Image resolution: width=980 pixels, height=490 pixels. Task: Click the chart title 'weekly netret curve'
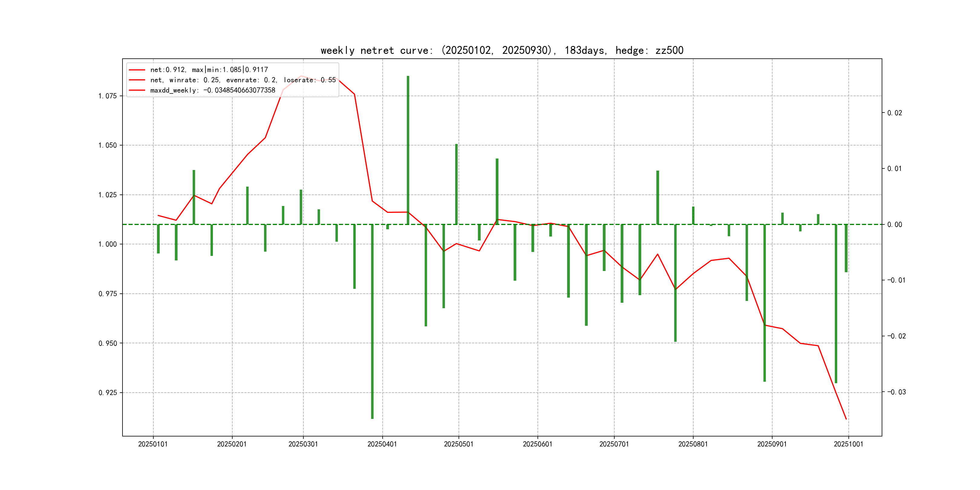tap(502, 50)
